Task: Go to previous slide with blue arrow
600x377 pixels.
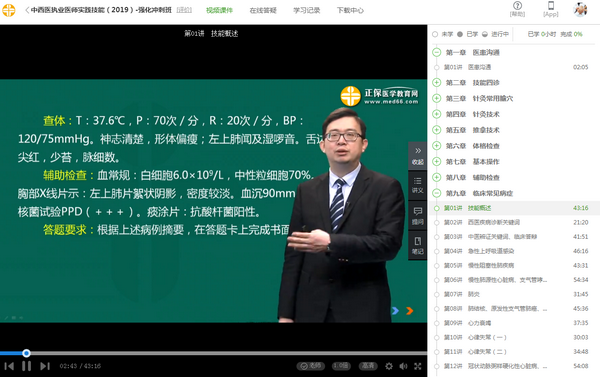Action: [395, 310]
